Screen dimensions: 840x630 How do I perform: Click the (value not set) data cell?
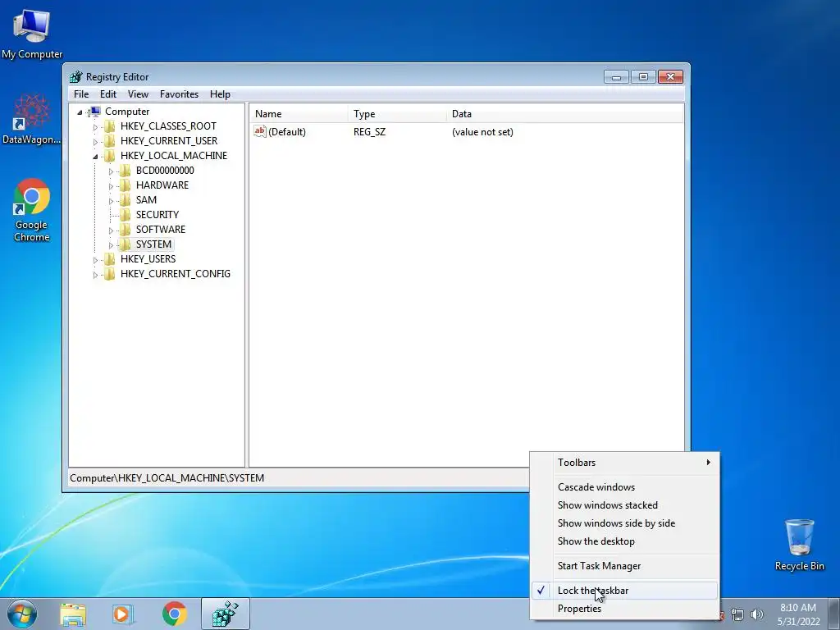click(482, 132)
